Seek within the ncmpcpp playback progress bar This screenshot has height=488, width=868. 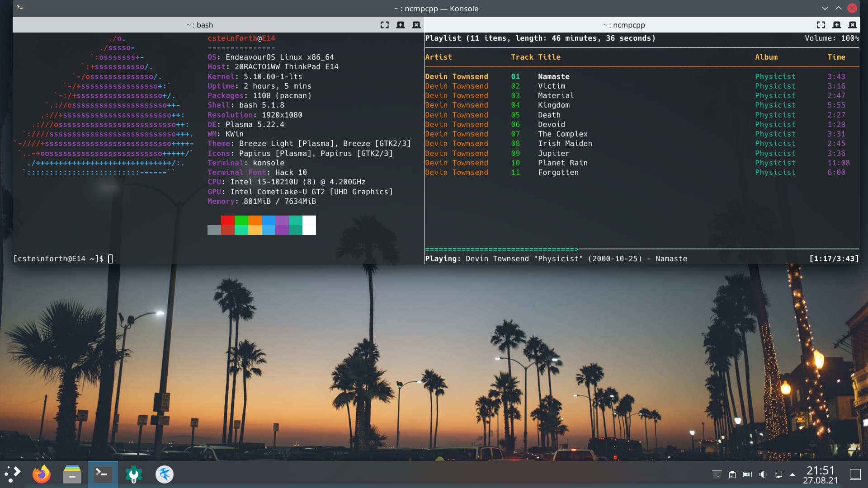coord(642,249)
